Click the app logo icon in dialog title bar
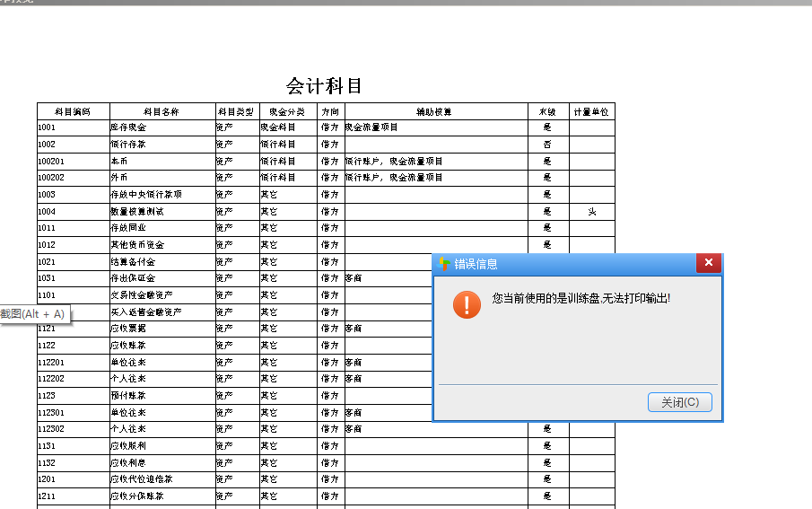Viewport: 812px width, 509px height. click(444, 264)
